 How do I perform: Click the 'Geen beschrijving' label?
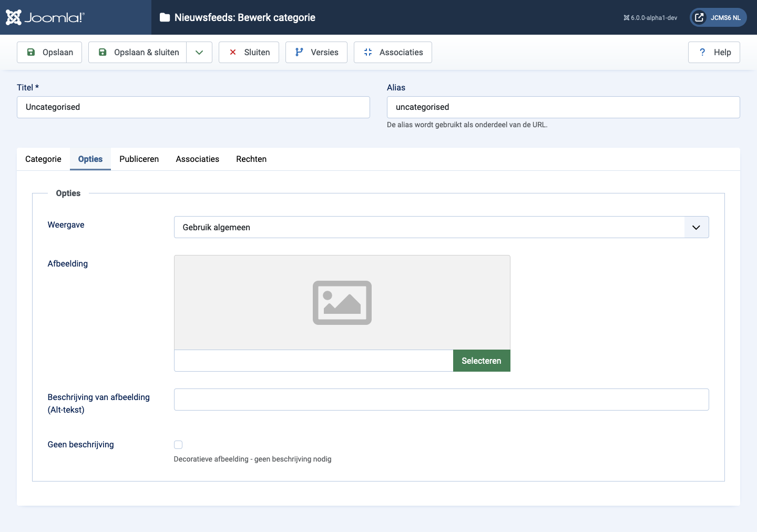(81, 444)
